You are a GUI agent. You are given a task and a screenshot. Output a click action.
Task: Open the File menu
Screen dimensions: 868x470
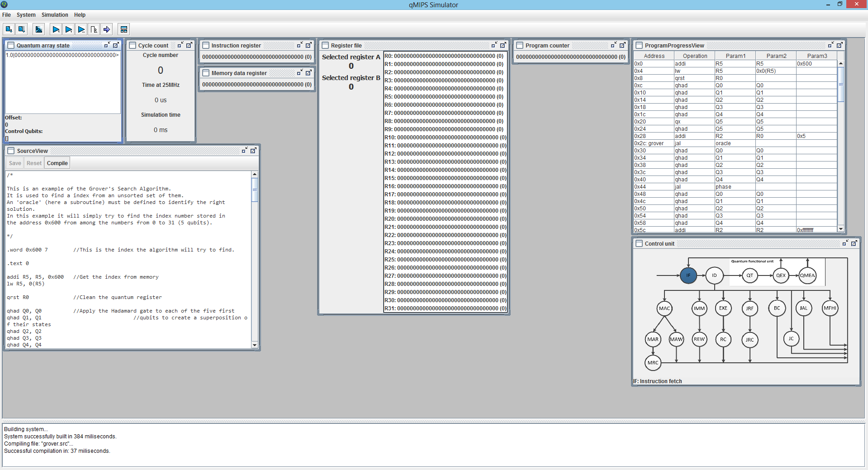[x=6, y=15]
